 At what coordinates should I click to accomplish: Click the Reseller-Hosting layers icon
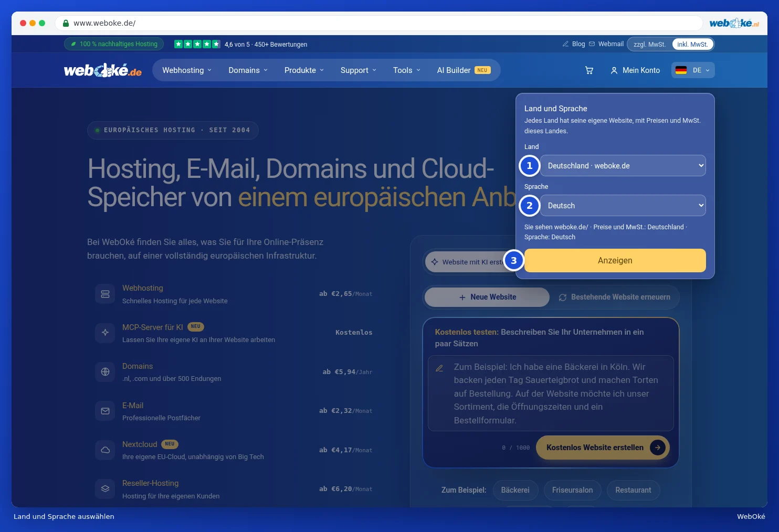pos(105,489)
